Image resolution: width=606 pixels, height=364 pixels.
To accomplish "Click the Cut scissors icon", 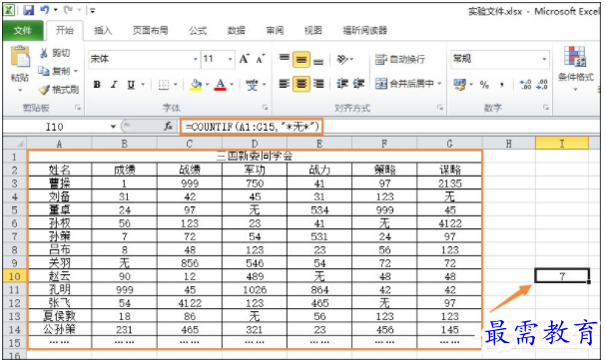I will pos(44,53).
